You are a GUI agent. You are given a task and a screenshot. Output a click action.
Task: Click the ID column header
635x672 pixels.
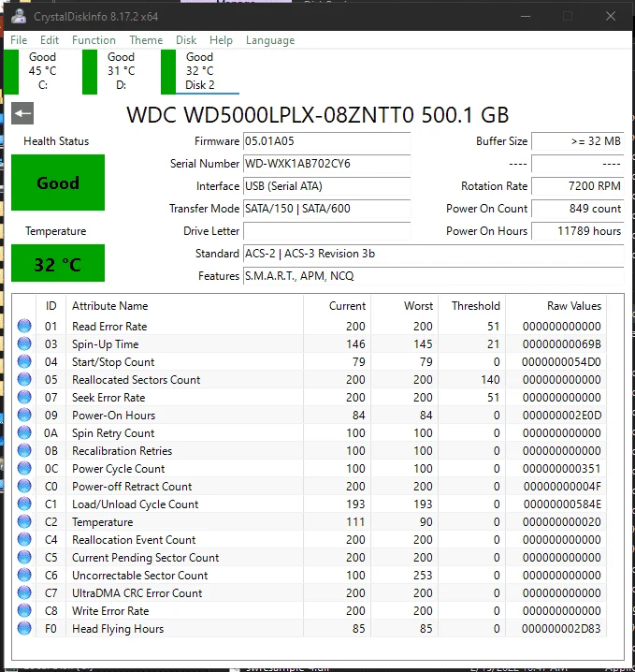[51, 305]
